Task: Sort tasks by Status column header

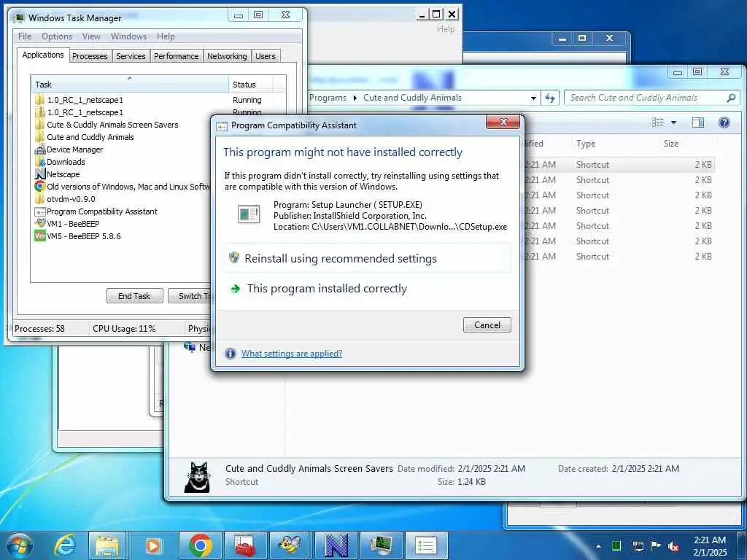Action: [251, 85]
